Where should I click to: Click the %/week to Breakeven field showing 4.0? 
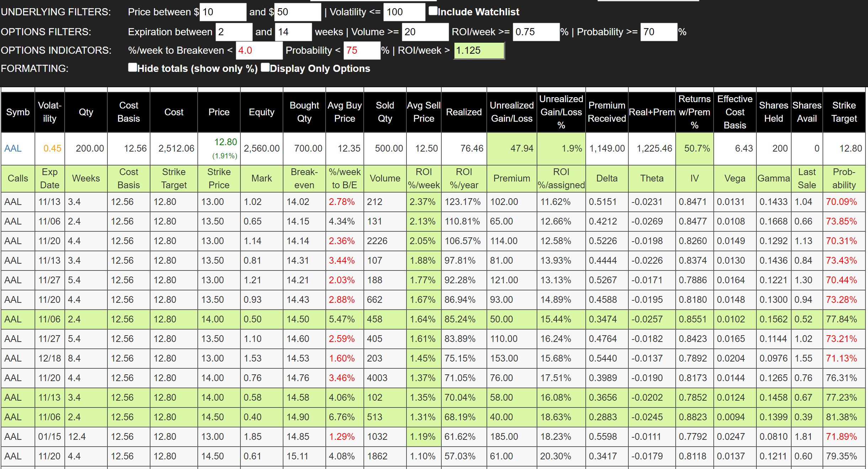click(x=259, y=51)
